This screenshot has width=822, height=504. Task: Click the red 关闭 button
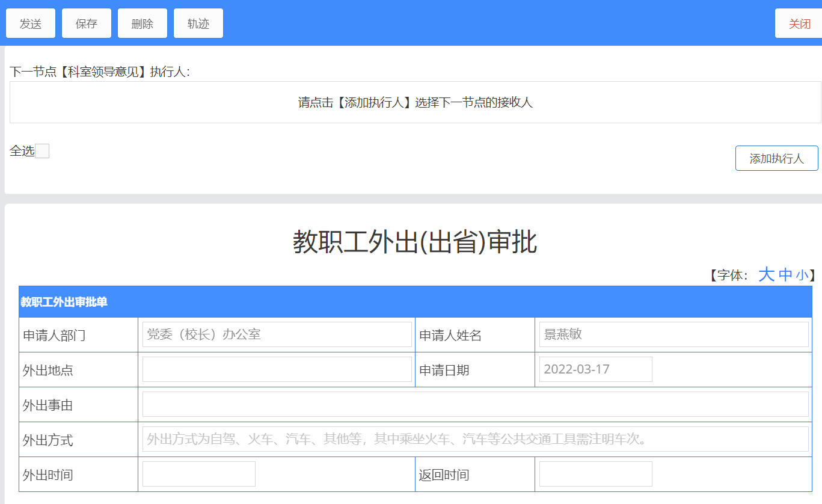pyautogui.click(x=799, y=23)
